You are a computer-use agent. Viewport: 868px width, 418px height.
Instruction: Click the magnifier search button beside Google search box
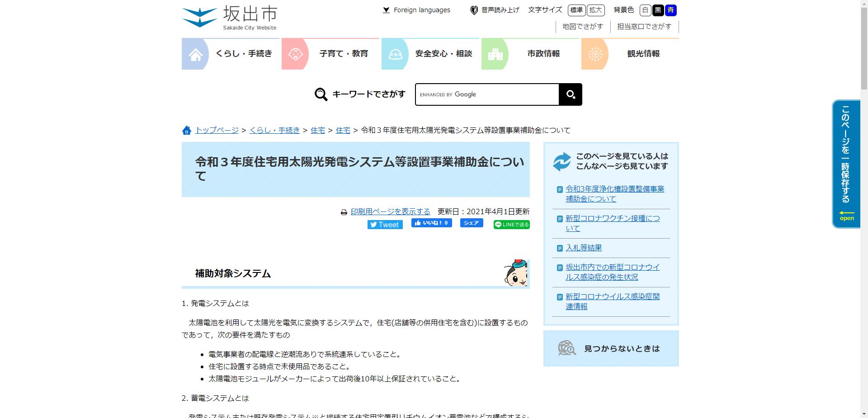[x=571, y=94]
